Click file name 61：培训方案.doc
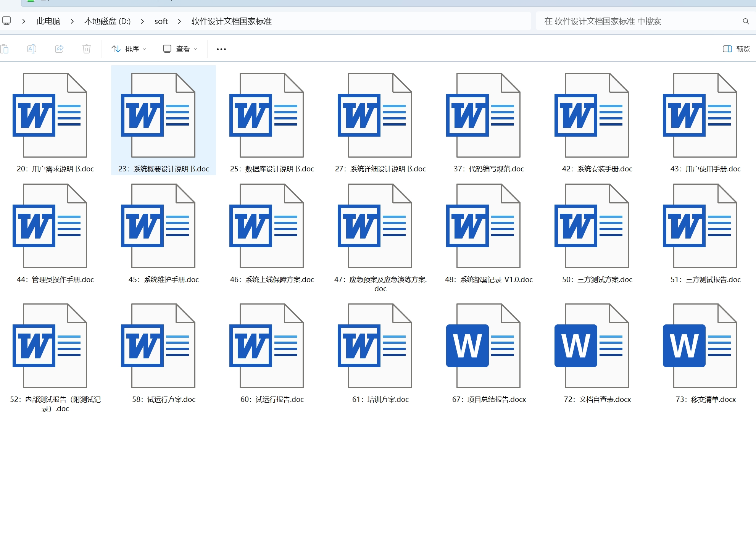Screen dimensions: 756x545 (x=380, y=399)
